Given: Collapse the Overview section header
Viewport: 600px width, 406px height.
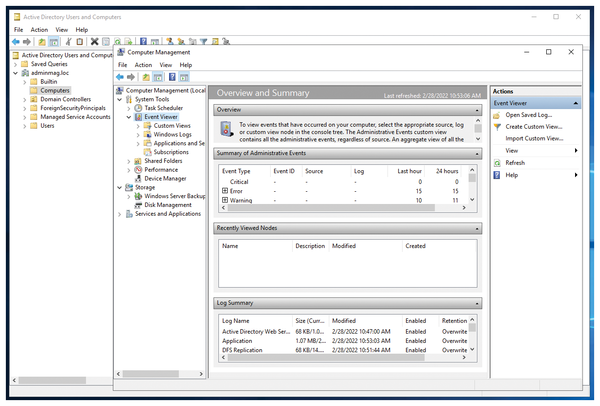Looking at the screenshot, I should 477,110.
